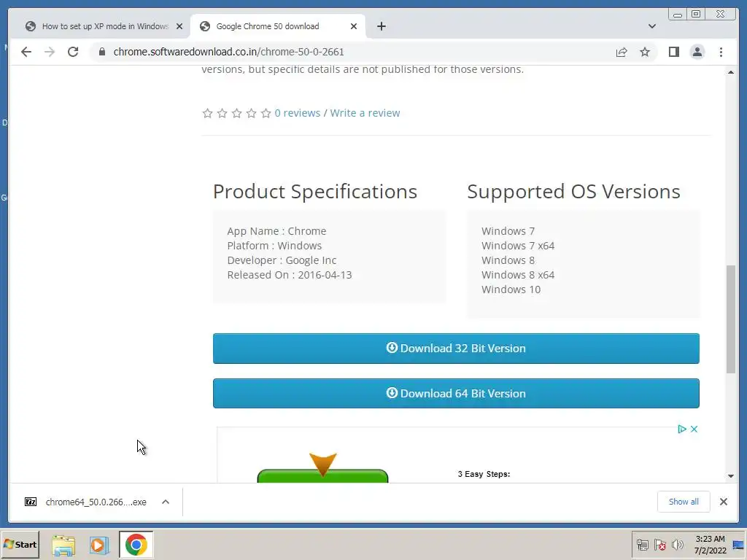This screenshot has height=560, width=747.
Task: Rate four stars
Action: point(252,113)
